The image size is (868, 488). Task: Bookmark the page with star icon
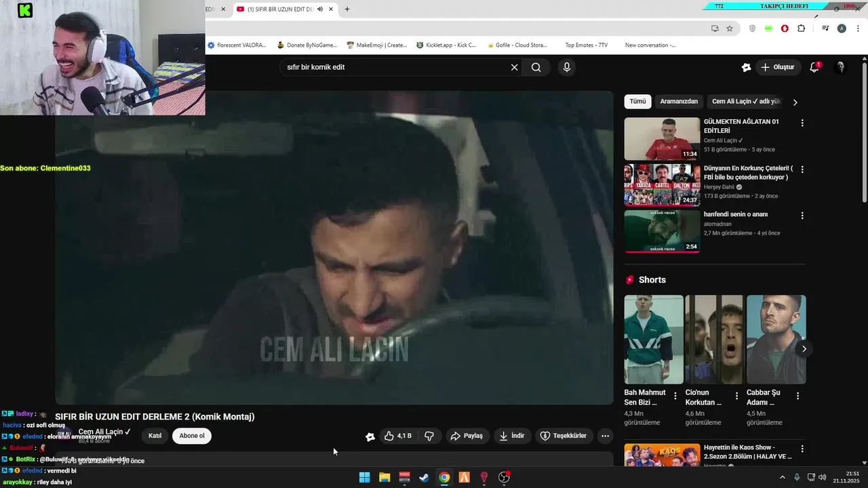tap(729, 28)
